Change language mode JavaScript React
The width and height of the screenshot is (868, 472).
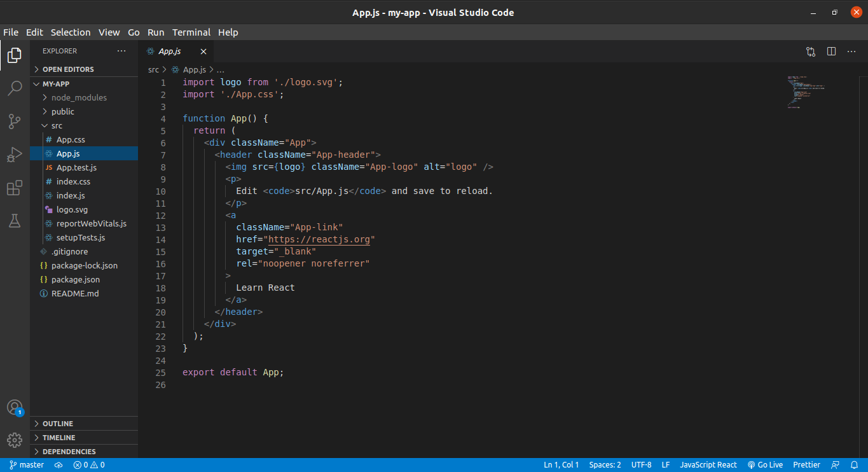[708, 465]
